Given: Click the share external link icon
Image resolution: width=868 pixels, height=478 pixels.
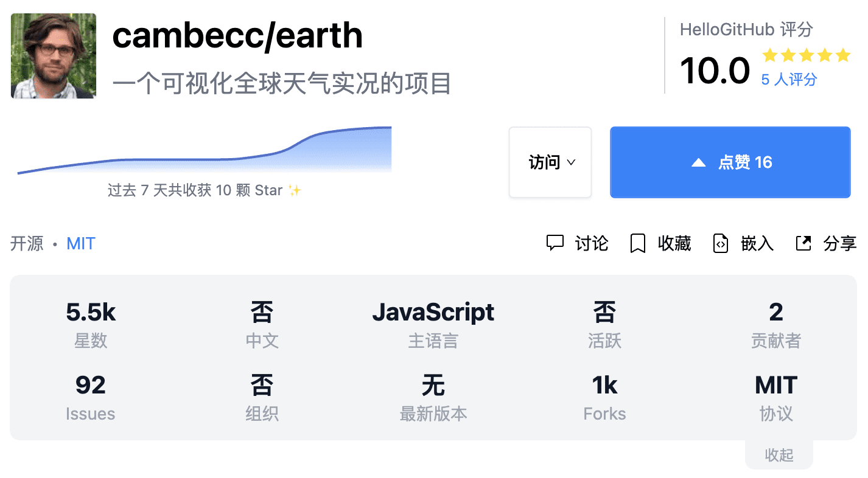Looking at the screenshot, I should (803, 243).
